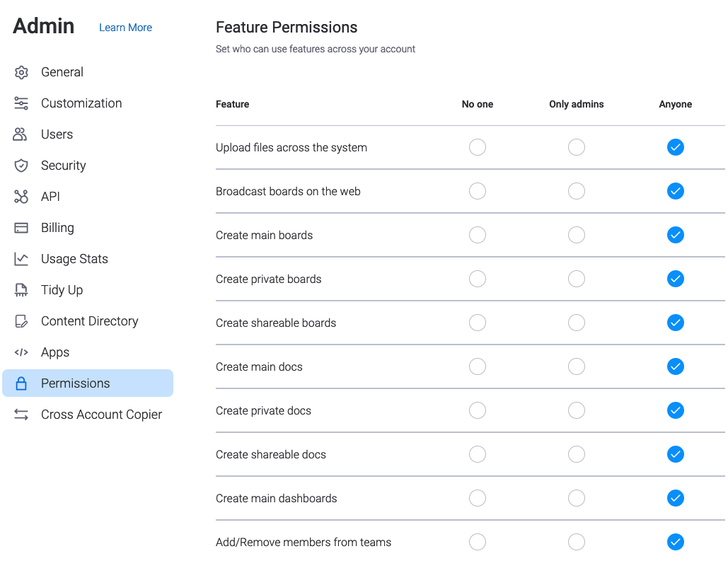Click the Users people icon
Image resolution: width=728 pixels, height=561 pixels.
point(21,134)
